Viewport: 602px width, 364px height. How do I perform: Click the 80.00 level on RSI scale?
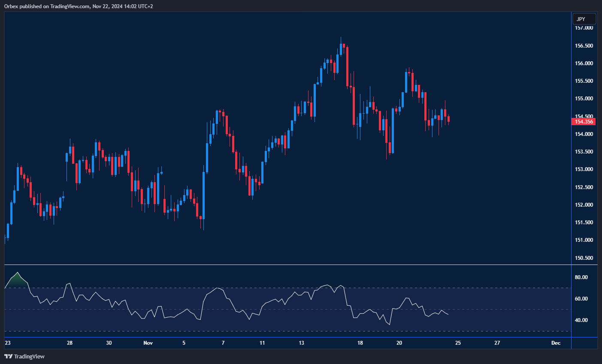pos(581,277)
